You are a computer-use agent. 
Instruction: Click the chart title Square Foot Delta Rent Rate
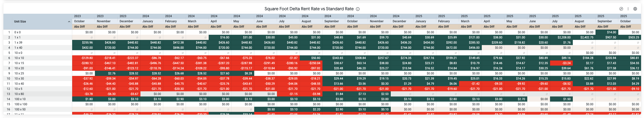pos(309,9)
